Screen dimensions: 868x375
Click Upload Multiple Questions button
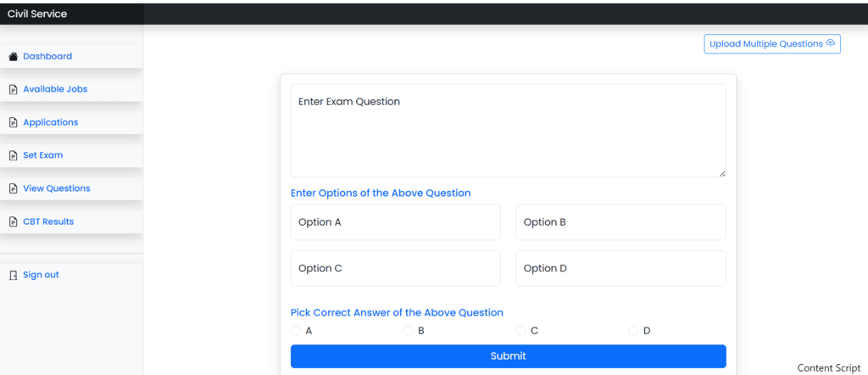(771, 44)
